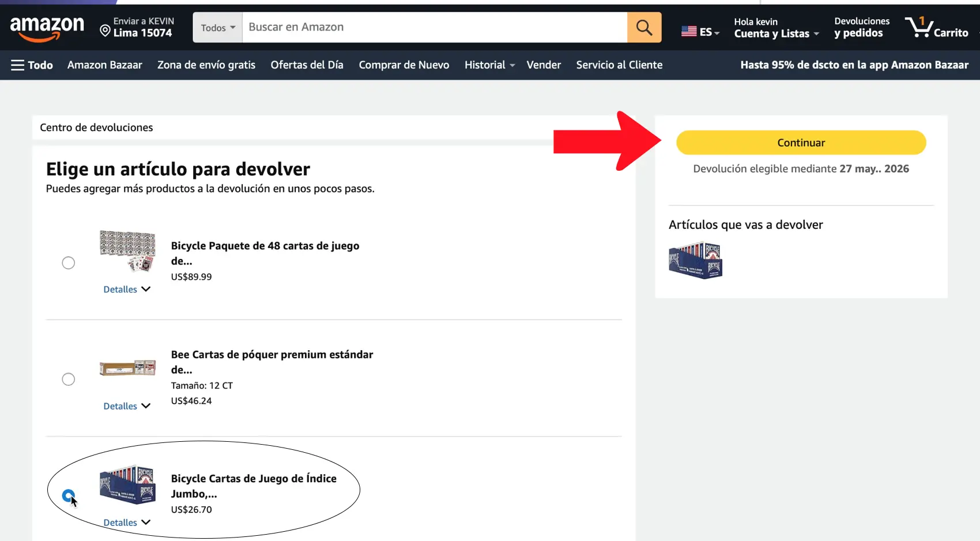
Task: Open the shopping cart icon
Action: [937, 27]
